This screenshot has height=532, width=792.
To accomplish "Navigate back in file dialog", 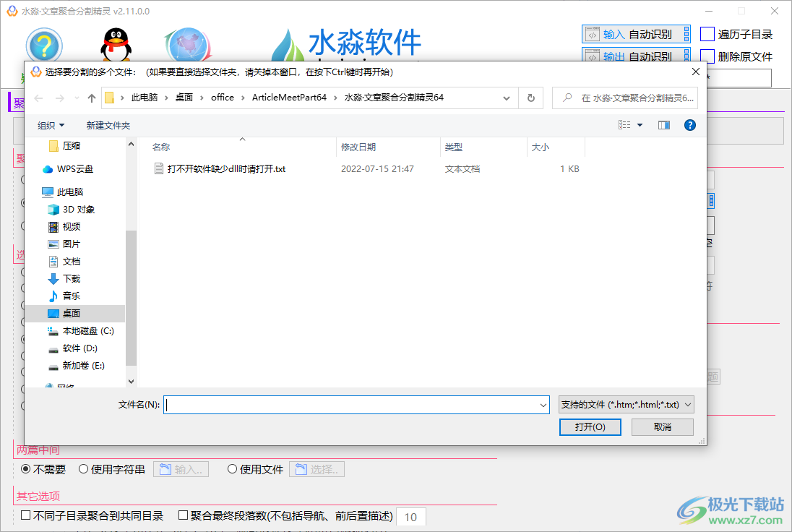I will tap(39, 98).
